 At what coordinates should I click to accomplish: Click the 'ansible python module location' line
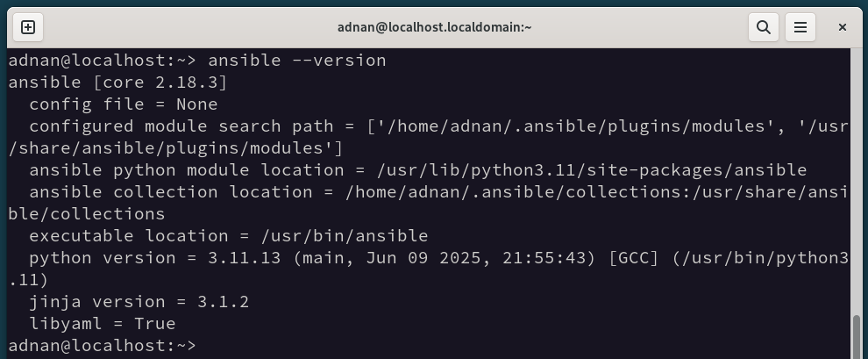point(418,169)
